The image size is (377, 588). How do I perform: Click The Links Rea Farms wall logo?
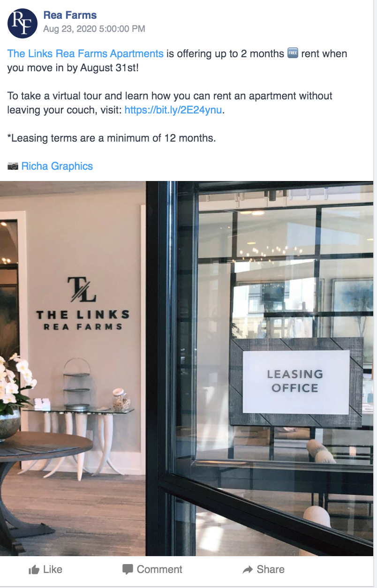83,304
